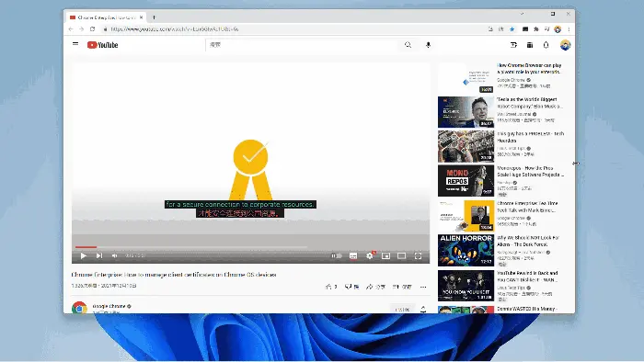
Task: Open the subscription notification bell
Action: click(423, 310)
